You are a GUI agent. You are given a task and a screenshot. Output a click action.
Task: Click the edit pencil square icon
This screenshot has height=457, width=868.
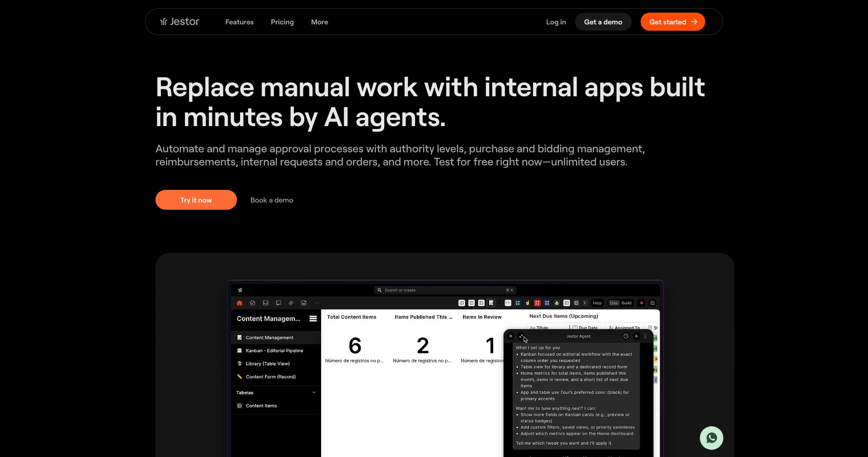[652, 303]
